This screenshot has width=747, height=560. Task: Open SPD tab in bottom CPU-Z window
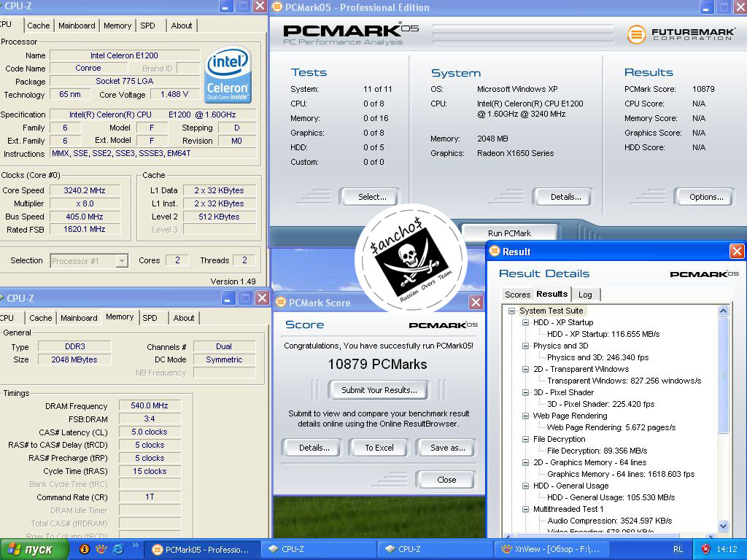(x=150, y=318)
